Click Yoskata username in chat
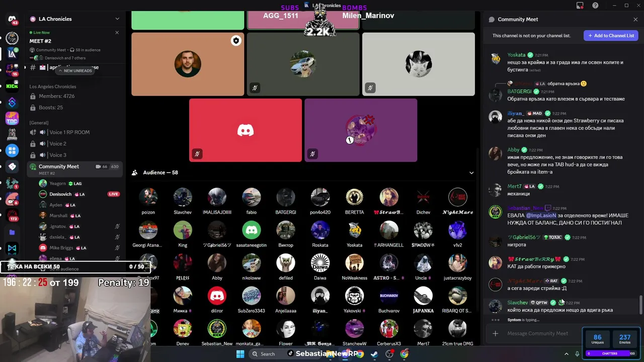This screenshot has width=644, height=362. click(x=516, y=55)
